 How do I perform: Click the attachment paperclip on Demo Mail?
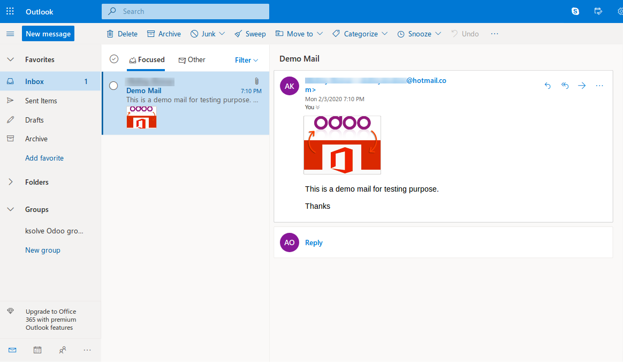(x=257, y=81)
